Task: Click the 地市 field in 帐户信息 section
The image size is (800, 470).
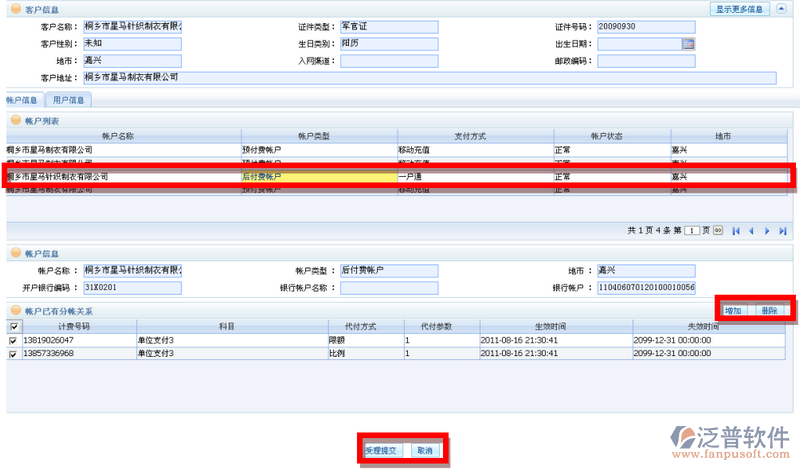Action: (646, 270)
